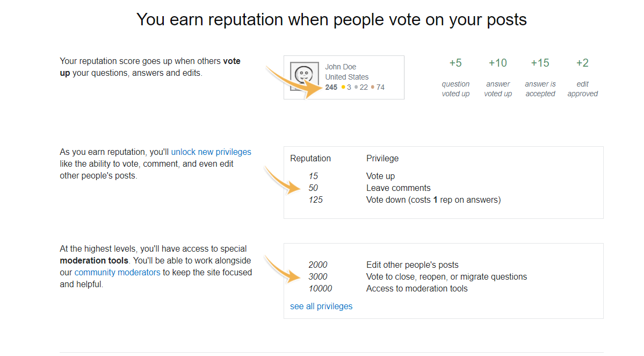
Task: Click the John Doe username
Action: click(x=341, y=66)
